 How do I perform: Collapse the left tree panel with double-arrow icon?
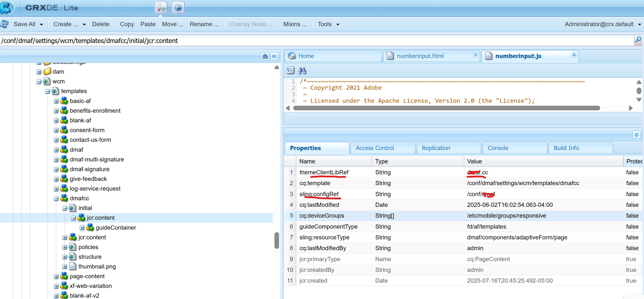point(274,56)
